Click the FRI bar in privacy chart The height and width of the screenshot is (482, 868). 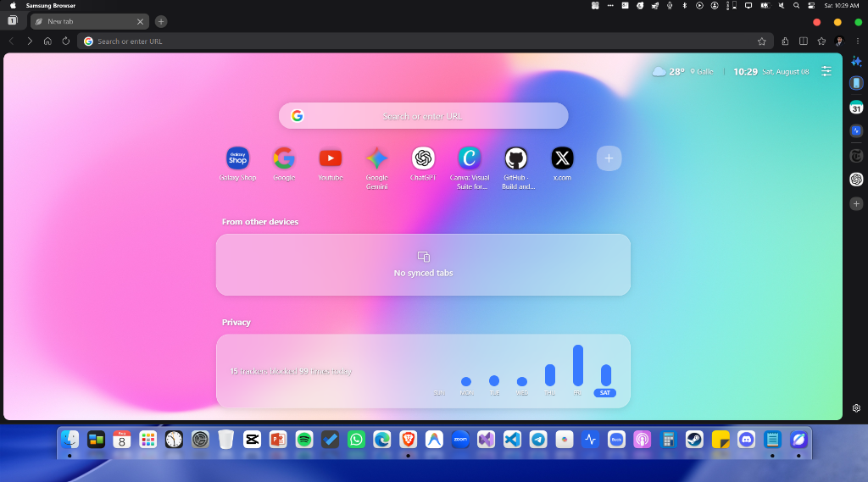point(578,365)
